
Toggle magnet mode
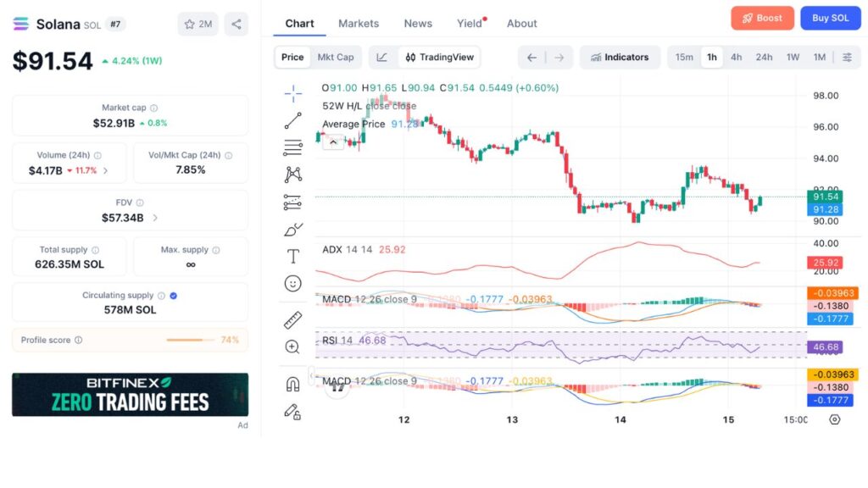tap(292, 384)
